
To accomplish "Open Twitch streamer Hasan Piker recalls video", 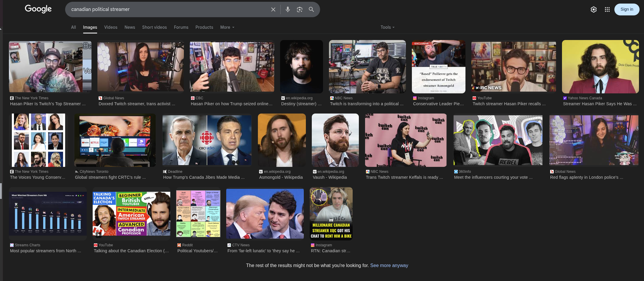I will (509, 104).
